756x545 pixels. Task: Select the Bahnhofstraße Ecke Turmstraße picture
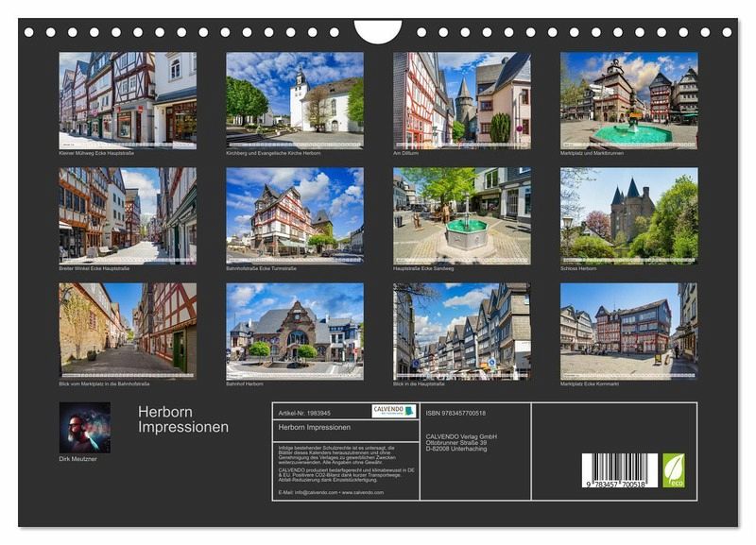tap(295, 215)
